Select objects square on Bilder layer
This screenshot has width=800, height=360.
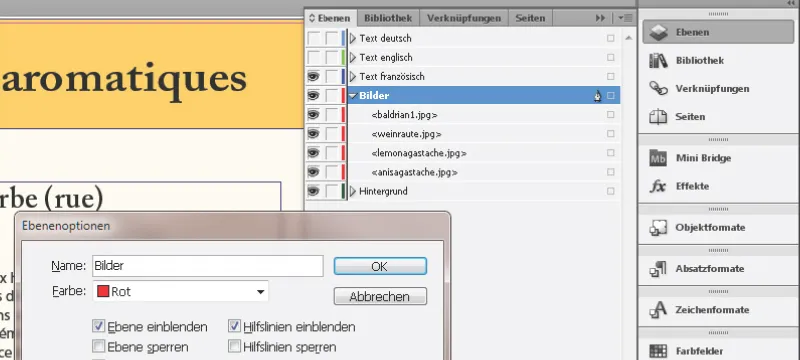coord(611,95)
